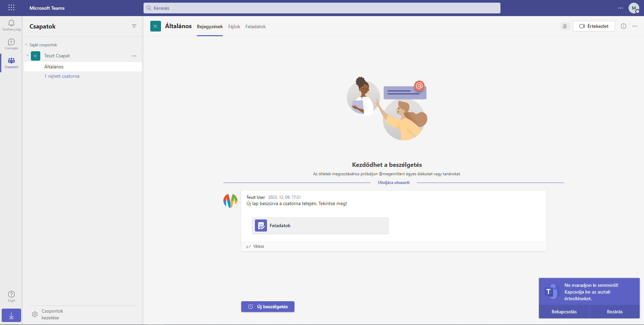Open Teszt Csapat more options menu
The image size is (644, 325).
point(134,56)
